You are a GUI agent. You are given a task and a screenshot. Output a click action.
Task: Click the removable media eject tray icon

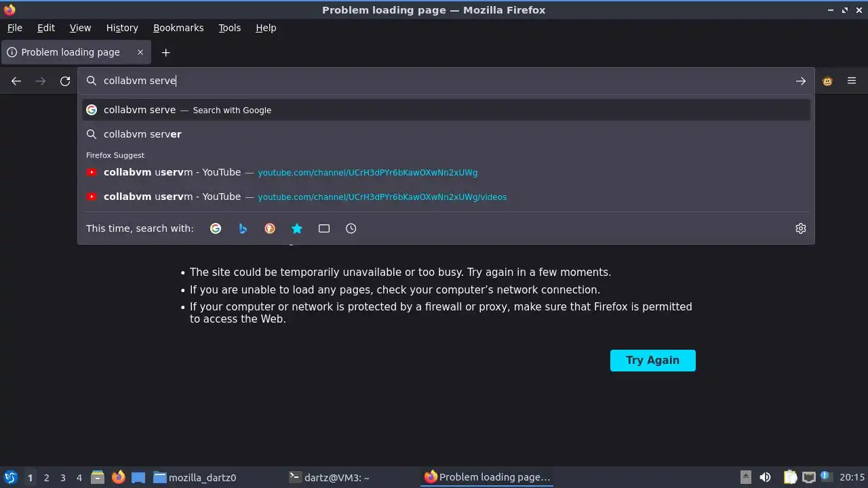tap(745, 477)
